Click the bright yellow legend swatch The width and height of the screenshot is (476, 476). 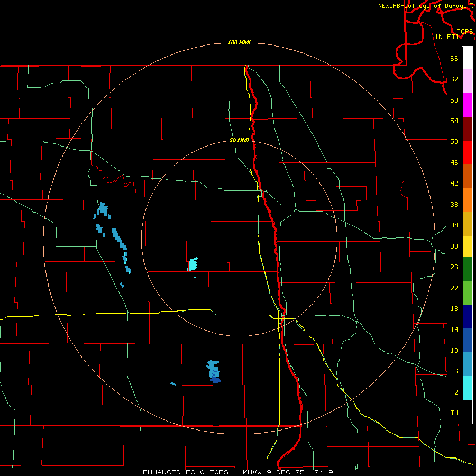click(467, 246)
